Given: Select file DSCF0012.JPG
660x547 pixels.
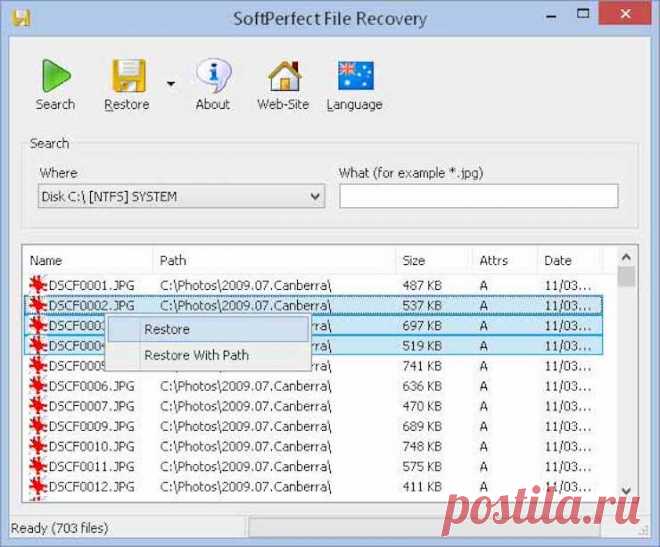Looking at the screenshot, I should click(x=91, y=486).
